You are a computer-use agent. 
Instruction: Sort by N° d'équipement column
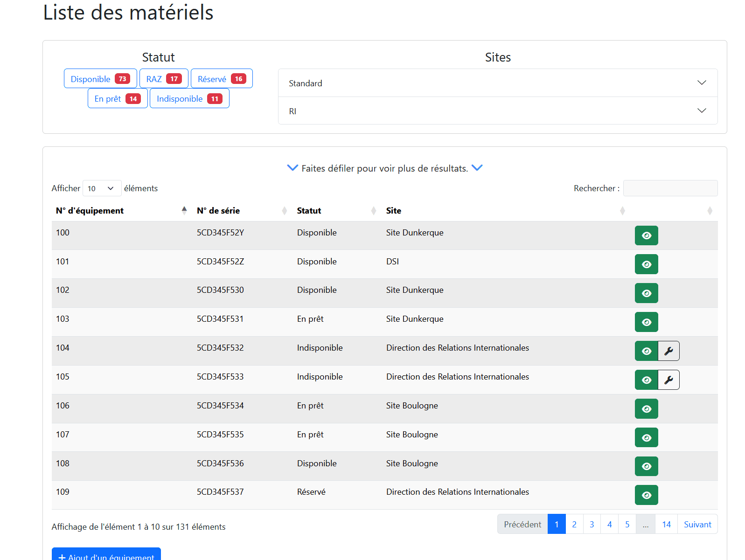[122, 211]
